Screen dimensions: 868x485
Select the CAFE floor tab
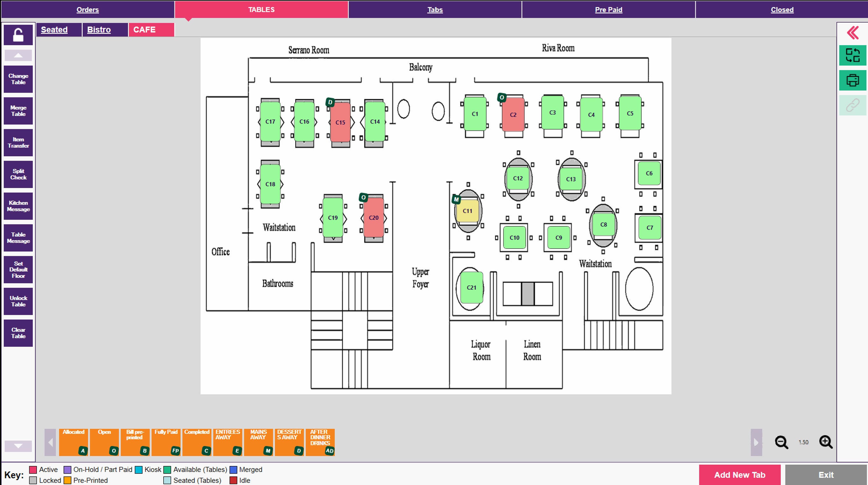pyautogui.click(x=151, y=30)
